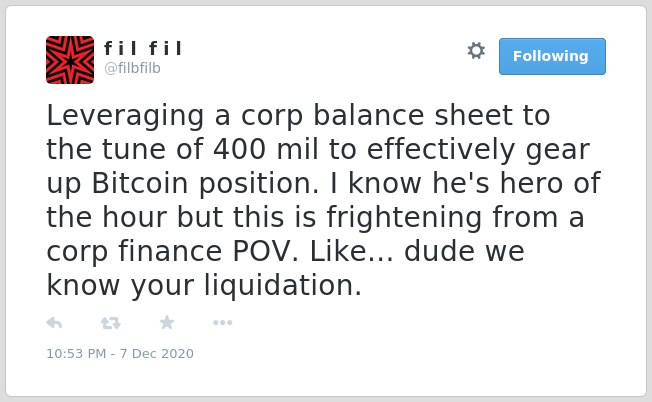This screenshot has width=652, height=402.
Task: Click the word 'liquidation.' in the tweet
Action: [x=283, y=286]
